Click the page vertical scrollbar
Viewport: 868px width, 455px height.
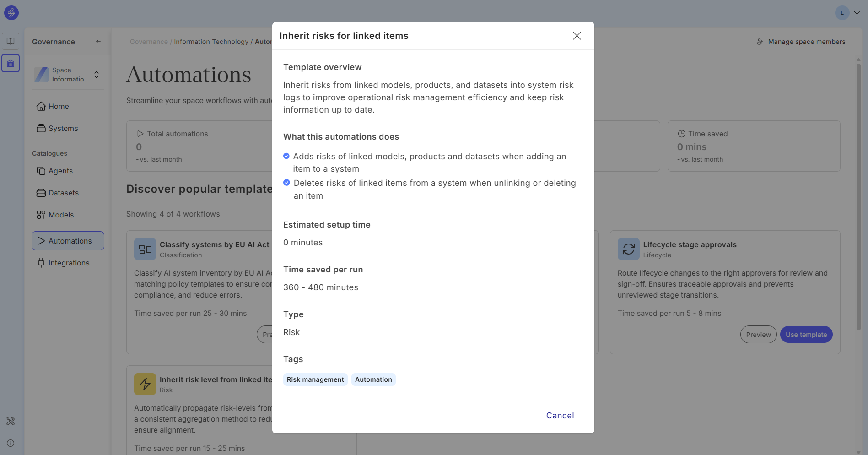858,197
